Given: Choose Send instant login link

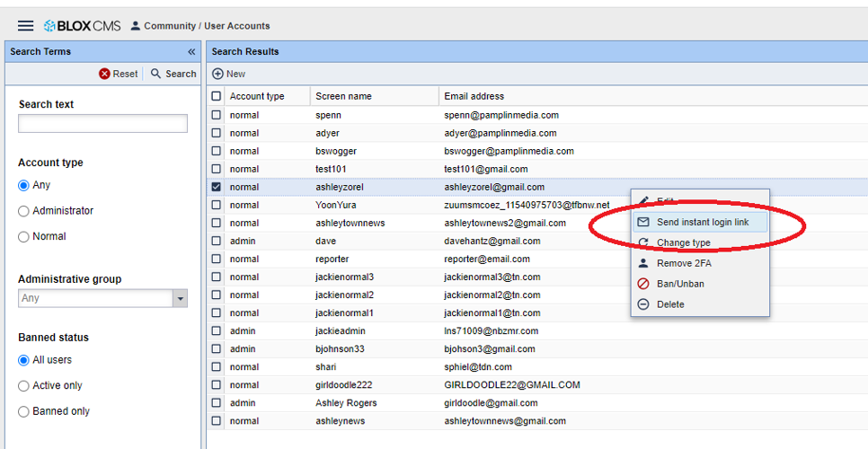Looking at the screenshot, I should [x=701, y=222].
